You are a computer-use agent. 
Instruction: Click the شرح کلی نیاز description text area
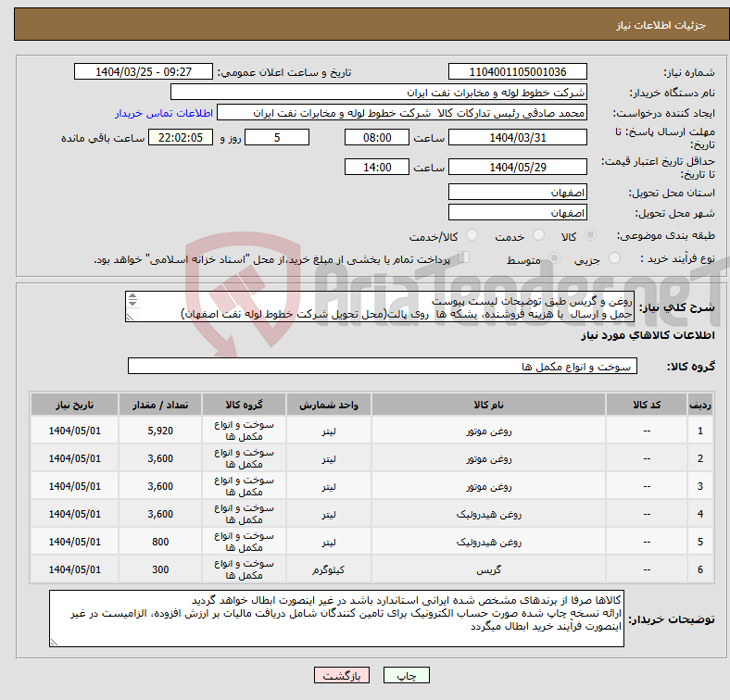coord(380,306)
